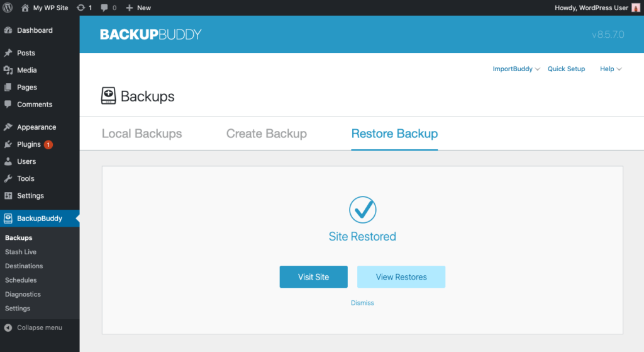Open the New content menu
The image size is (644, 352).
point(138,8)
